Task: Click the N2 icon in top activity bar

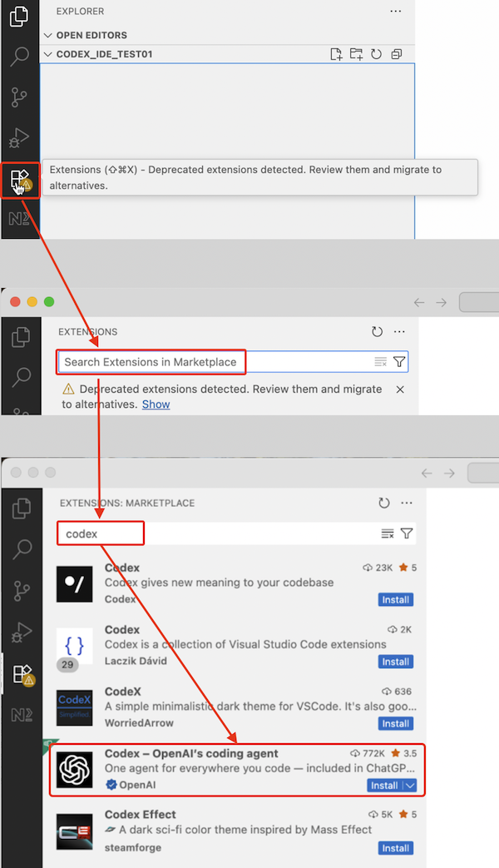Action: [19, 219]
